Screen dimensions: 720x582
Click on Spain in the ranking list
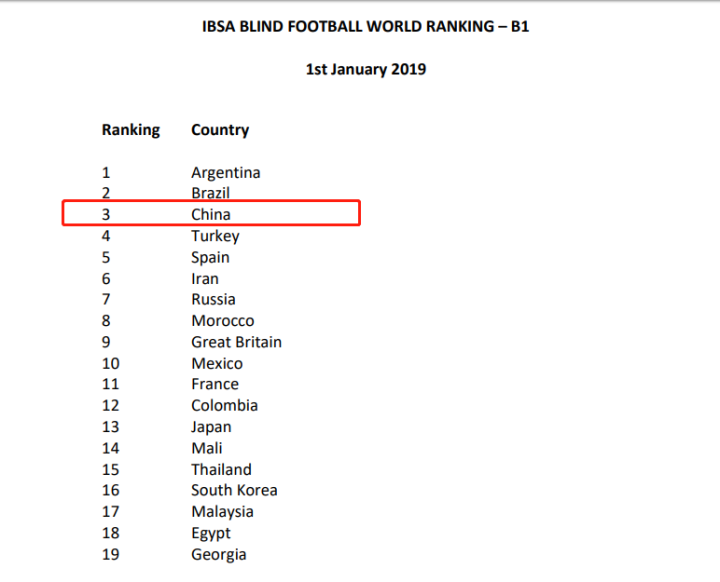pyautogui.click(x=210, y=257)
